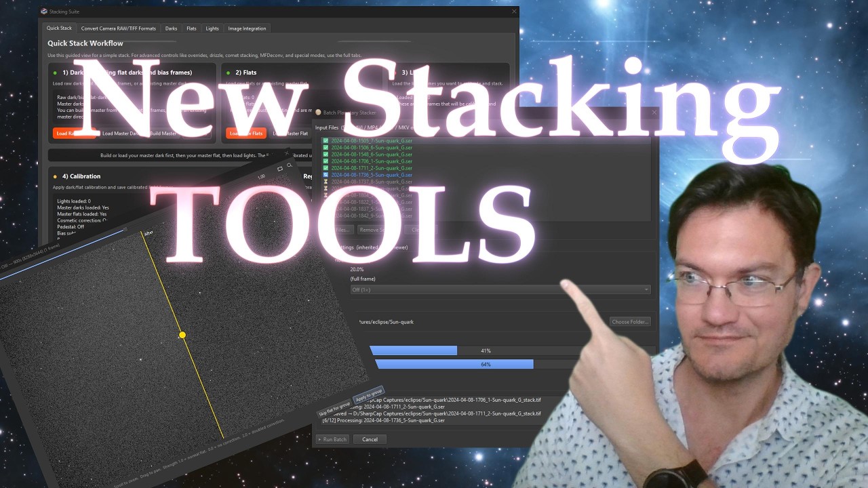Switch to the Quick Stack tab

click(x=59, y=28)
